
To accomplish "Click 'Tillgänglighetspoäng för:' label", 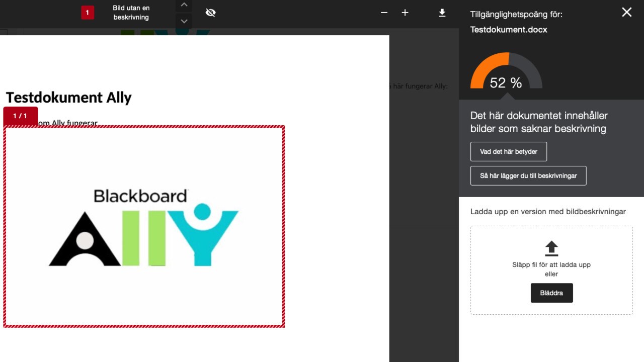I will pos(516,15).
